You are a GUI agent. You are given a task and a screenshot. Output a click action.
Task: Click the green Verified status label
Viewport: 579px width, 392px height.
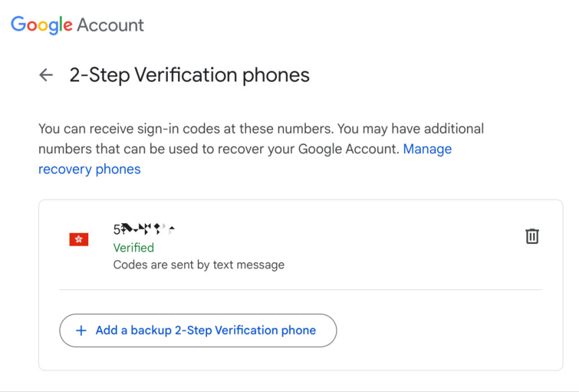point(133,248)
